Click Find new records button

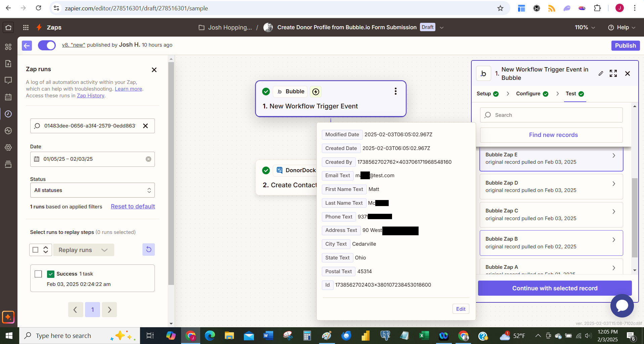551,135
